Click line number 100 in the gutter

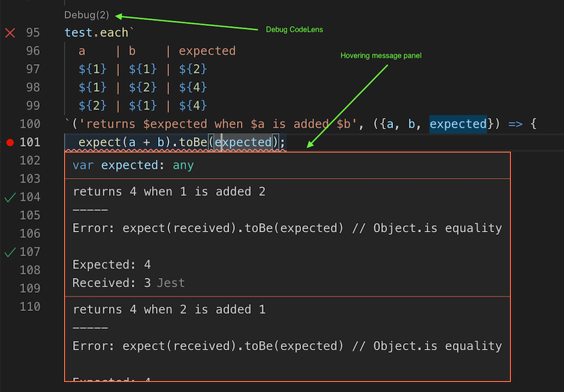(30, 124)
